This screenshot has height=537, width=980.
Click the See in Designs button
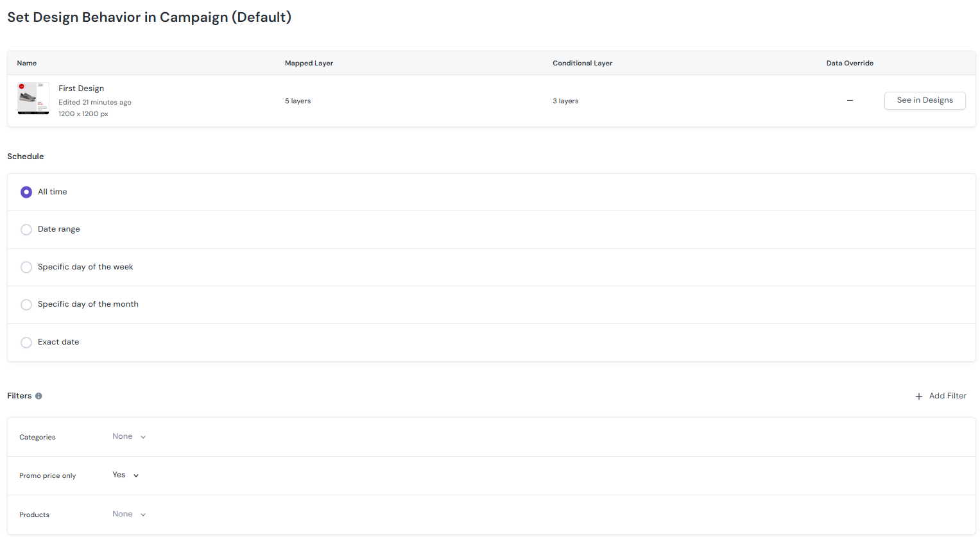click(x=924, y=100)
